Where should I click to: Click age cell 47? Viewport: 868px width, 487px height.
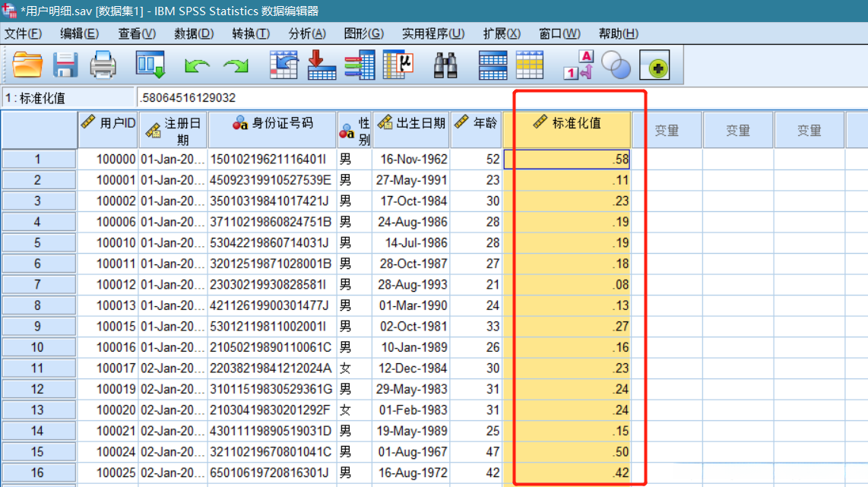476,451
